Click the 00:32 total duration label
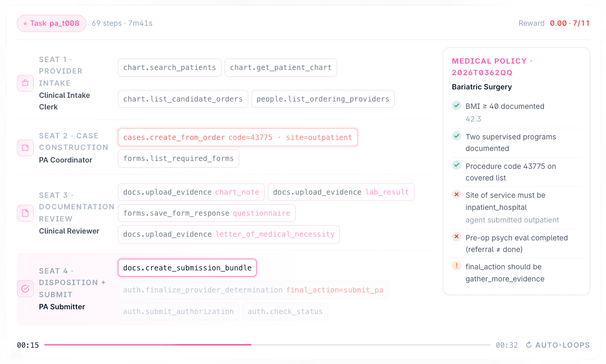The image size is (606, 364). tap(507, 345)
